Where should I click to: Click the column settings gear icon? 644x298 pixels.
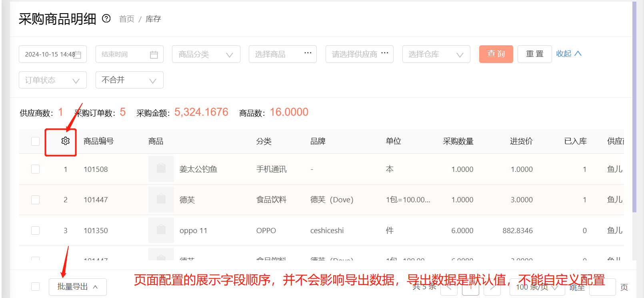point(66,141)
